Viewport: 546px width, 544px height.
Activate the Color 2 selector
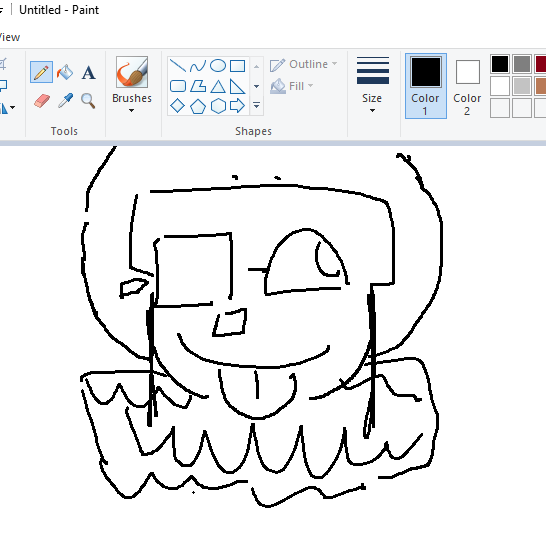coord(467,87)
